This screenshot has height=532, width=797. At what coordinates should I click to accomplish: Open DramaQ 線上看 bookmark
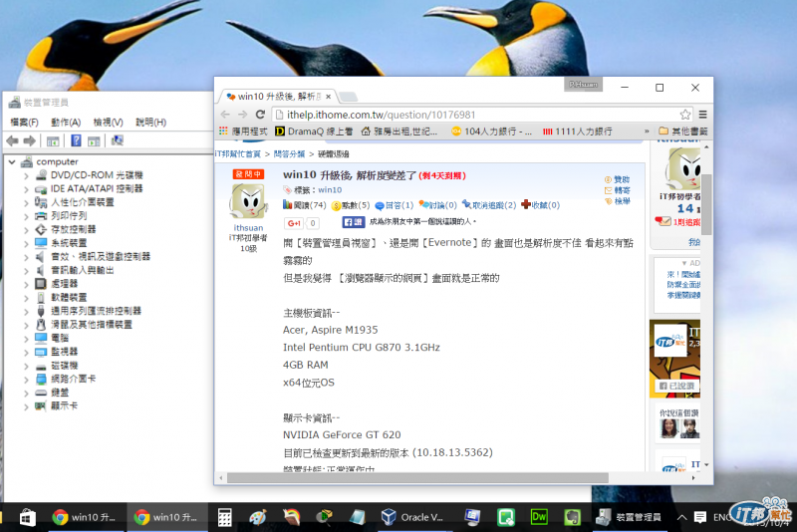(314, 132)
